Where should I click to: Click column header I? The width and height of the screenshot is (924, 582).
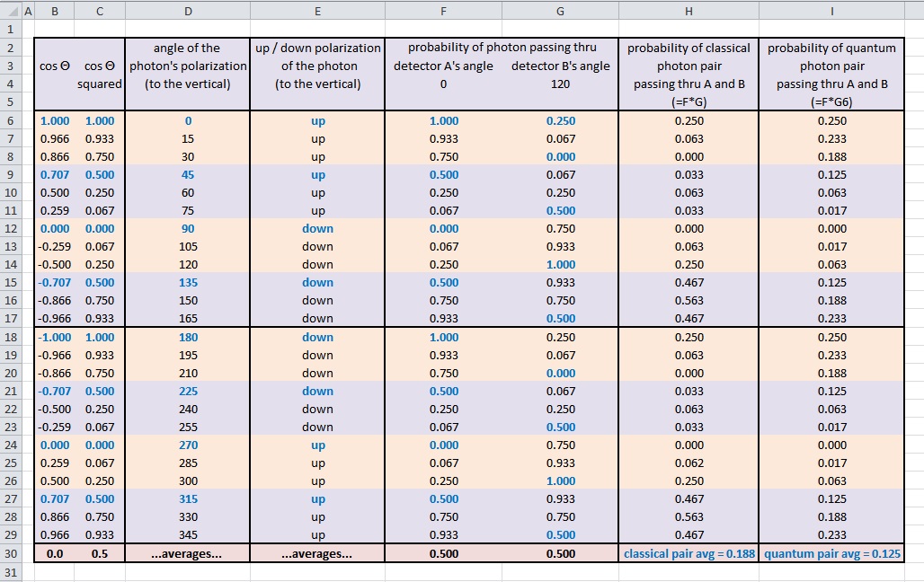point(831,11)
